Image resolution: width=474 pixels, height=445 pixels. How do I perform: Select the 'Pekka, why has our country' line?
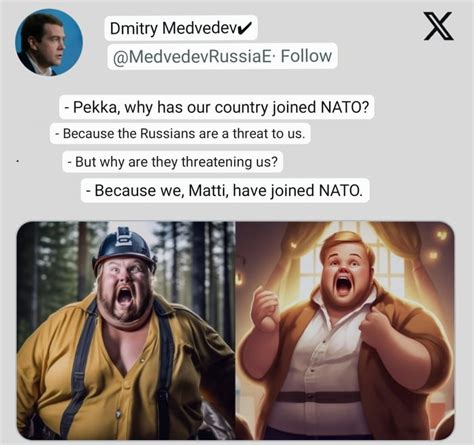(217, 107)
